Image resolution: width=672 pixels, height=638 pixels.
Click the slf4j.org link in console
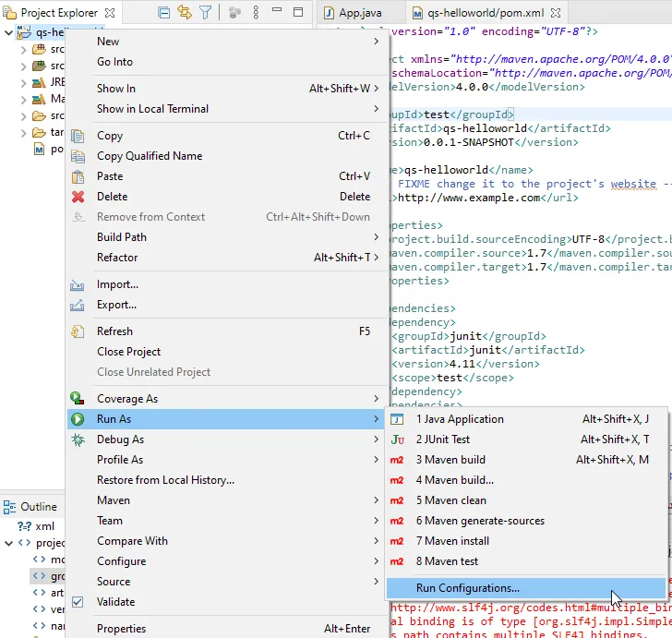pos(531,608)
